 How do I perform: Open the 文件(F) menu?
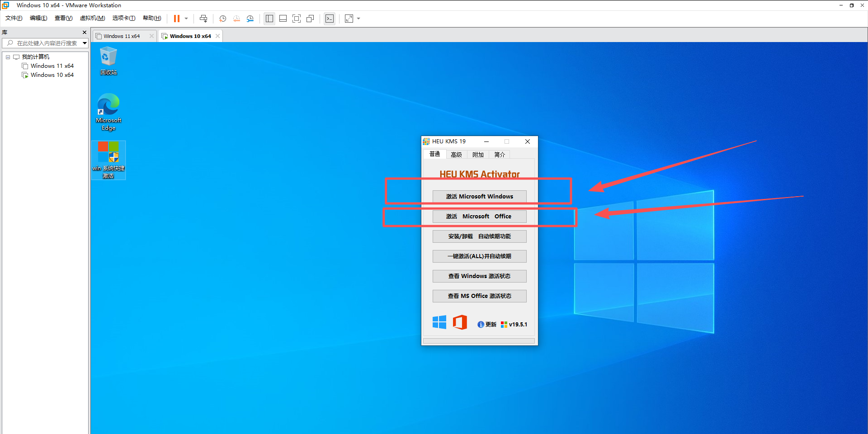14,18
